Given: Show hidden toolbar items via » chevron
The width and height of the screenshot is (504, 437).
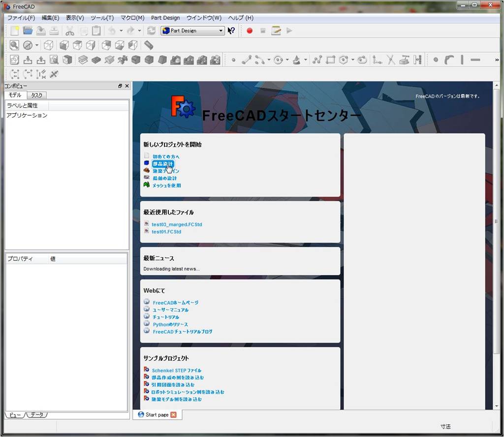Looking at the screenshot, I should point(497,60).
